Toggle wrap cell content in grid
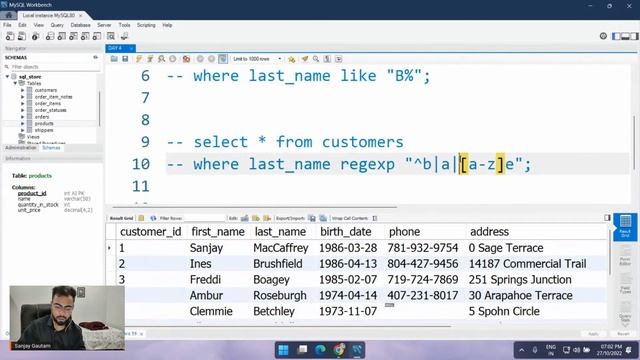This screenshot has height=360, width=640. [374, 218]
